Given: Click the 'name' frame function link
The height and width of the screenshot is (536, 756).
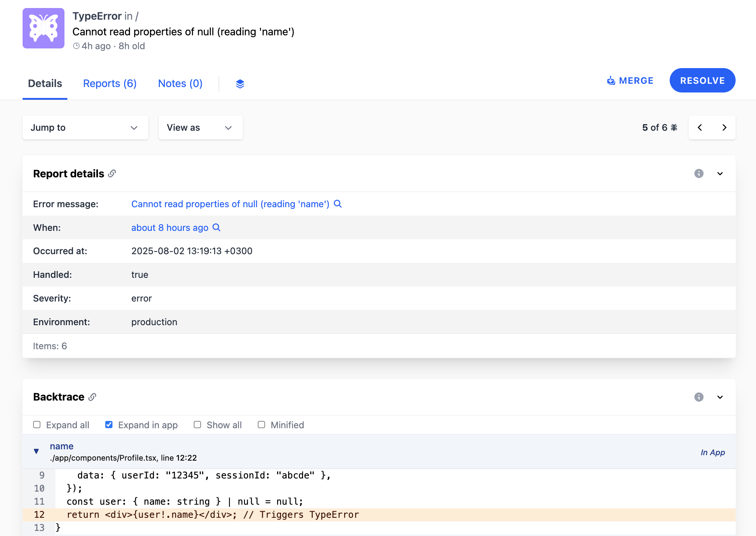Looking at the screenshot, I should 62,446.
